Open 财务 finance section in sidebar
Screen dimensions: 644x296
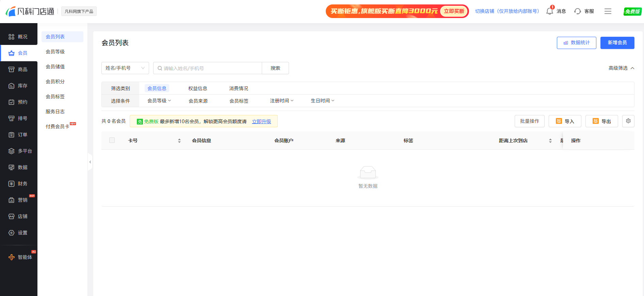point(19,184)
